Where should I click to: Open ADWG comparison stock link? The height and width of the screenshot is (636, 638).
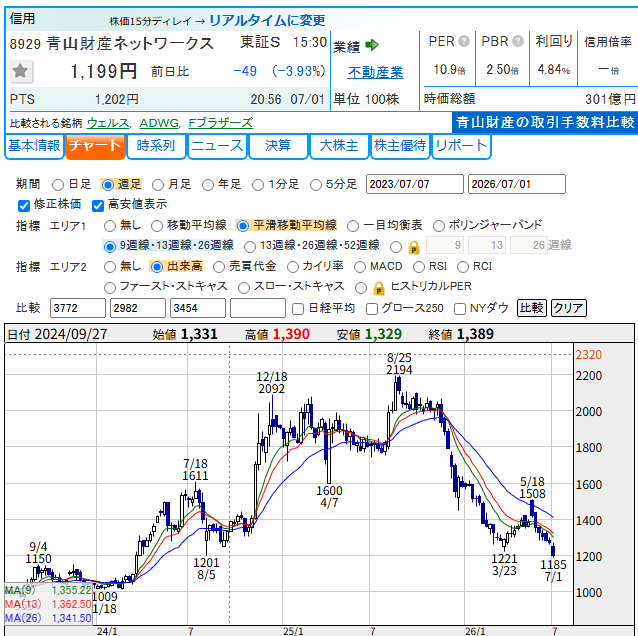159,123
